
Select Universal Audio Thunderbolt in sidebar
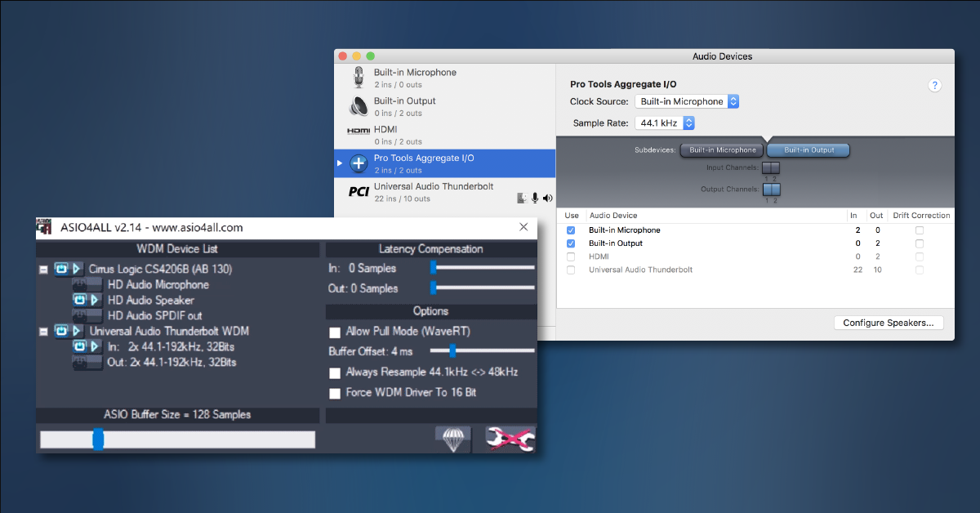(445, 192)
